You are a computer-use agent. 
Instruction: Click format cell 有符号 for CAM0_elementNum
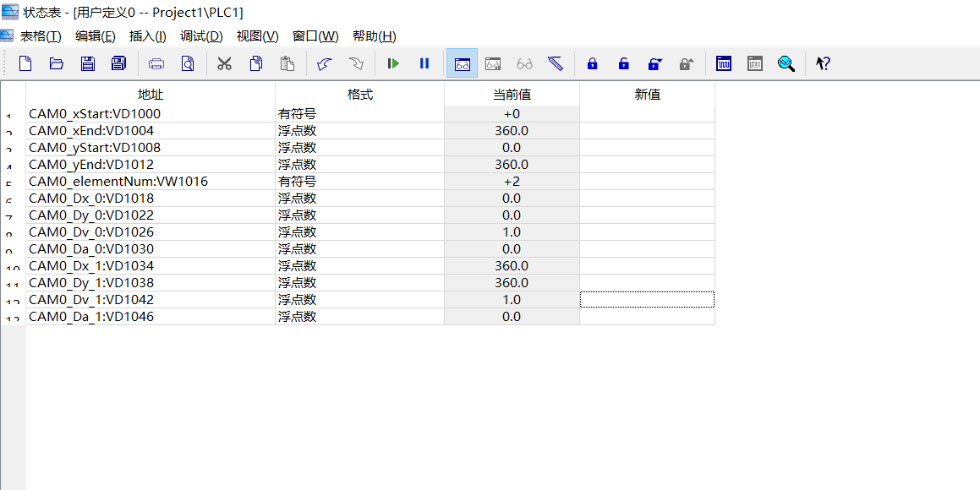(359, 181)
